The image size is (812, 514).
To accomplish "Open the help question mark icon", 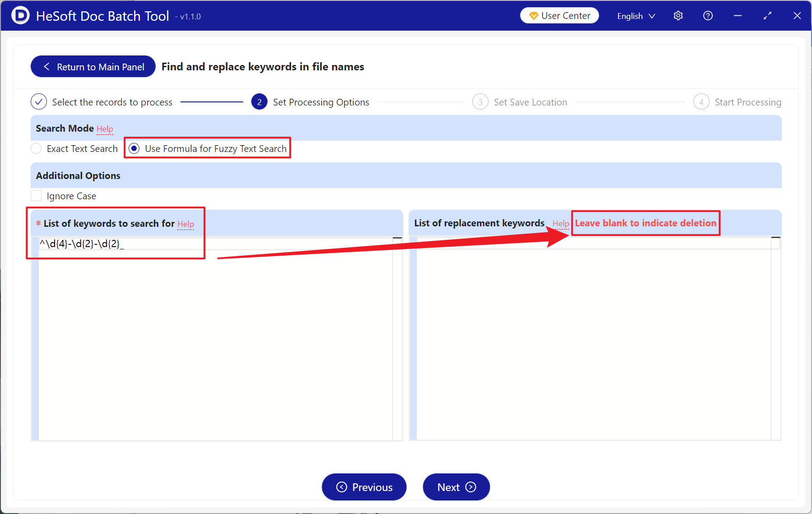I will point(708,16).
